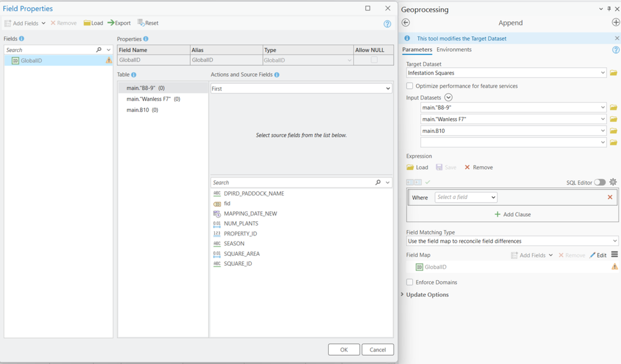This screenshot has width=621, height=364.
Task: Click the Add Fields button in Field Properties toolbar
Action: click(x=21, y=24)
